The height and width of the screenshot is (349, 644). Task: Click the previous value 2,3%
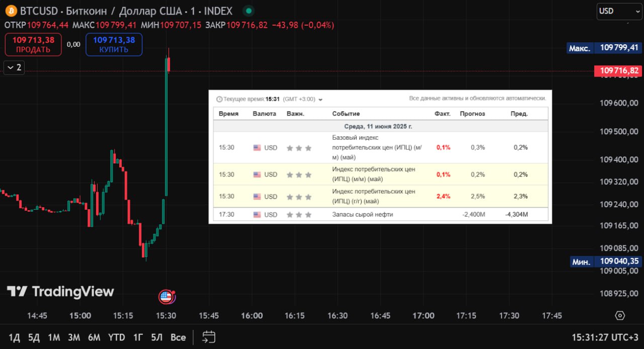521,197
